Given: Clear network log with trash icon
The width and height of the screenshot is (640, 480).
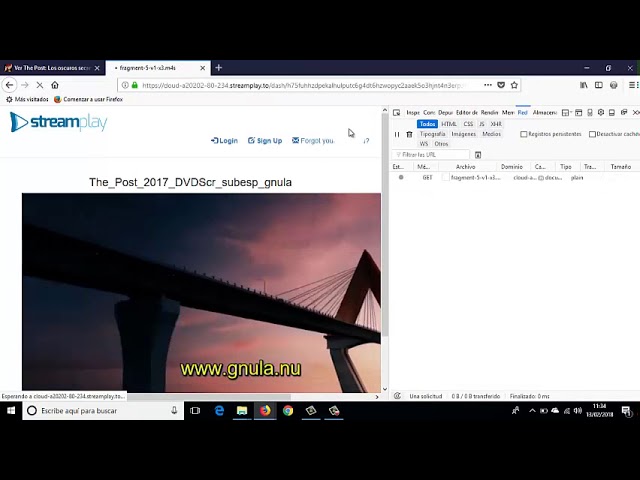Looking at the screenshot, I should coord(409,134).
